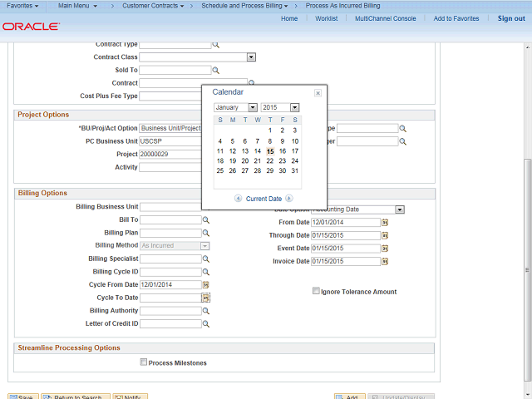
Task: Open calendar for Cycle From Date
Action: tap(206, 284)
